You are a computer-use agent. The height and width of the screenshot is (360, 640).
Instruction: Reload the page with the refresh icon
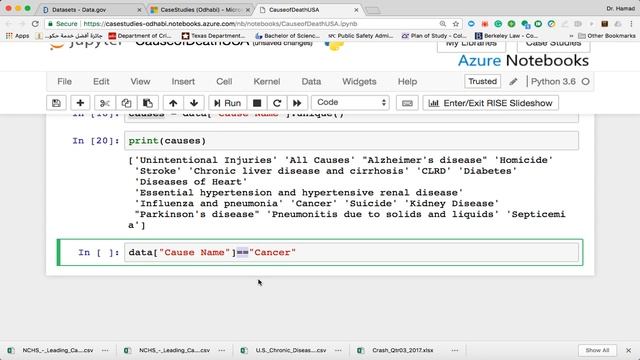(35, 24)
